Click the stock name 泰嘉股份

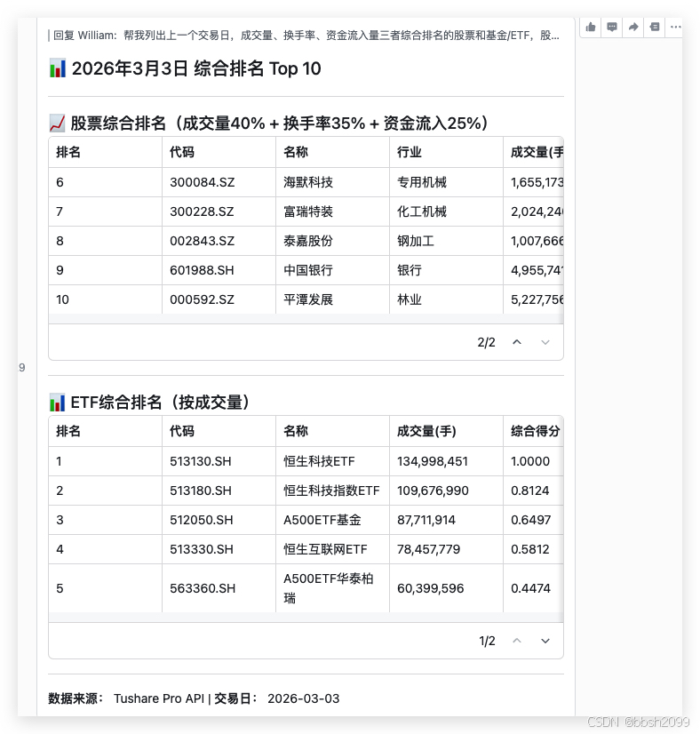tap(308, 241)
